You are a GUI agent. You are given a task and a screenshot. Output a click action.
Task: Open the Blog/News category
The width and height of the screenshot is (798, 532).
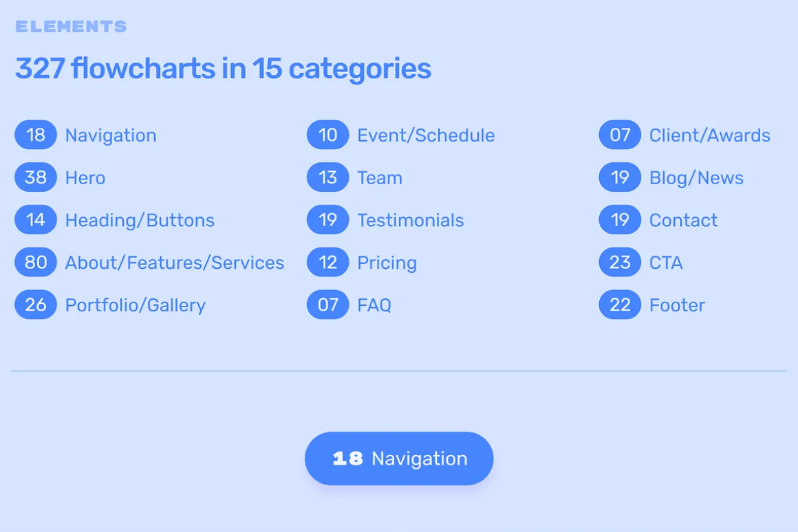point(696,178)
